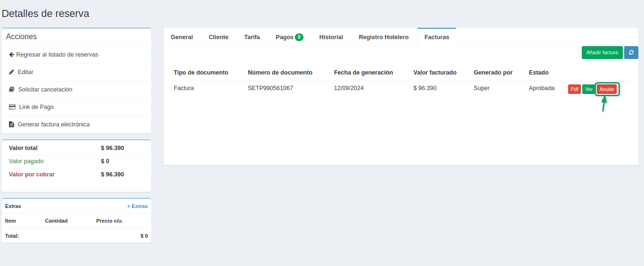Click the Añadir factura button

pos(602,52)
